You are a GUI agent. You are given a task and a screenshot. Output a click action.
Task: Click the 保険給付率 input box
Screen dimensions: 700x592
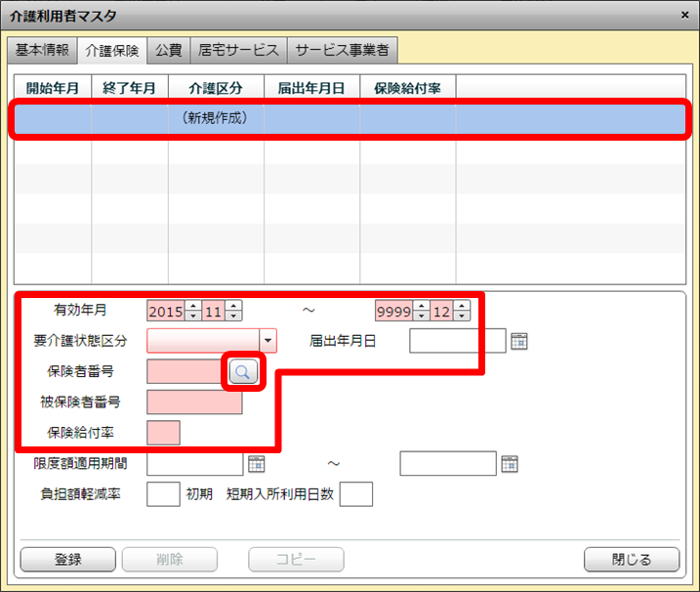click(x=163, y=433)
